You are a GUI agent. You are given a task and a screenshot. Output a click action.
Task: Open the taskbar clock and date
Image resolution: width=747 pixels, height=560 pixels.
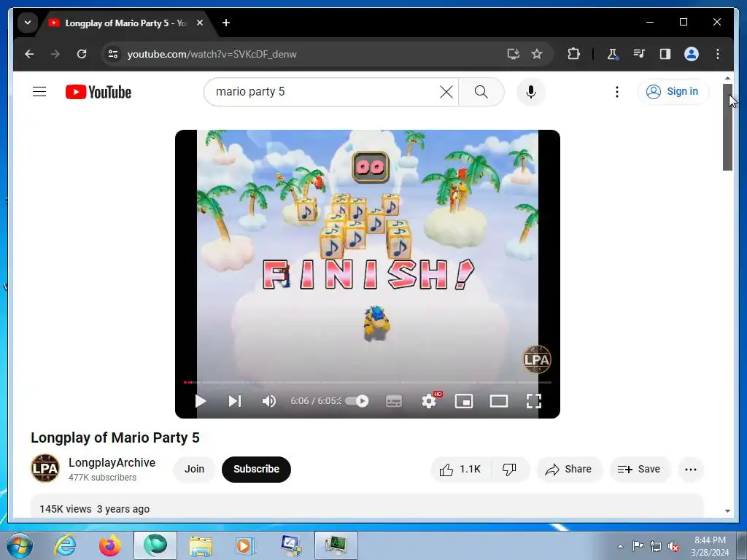point(710,546)
